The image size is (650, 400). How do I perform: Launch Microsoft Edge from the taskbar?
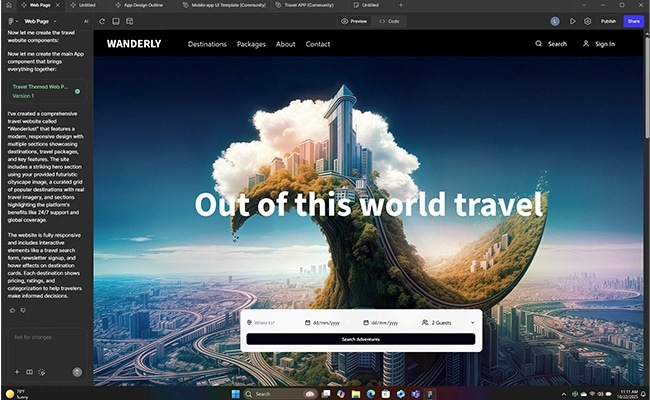tap(371, 394)
